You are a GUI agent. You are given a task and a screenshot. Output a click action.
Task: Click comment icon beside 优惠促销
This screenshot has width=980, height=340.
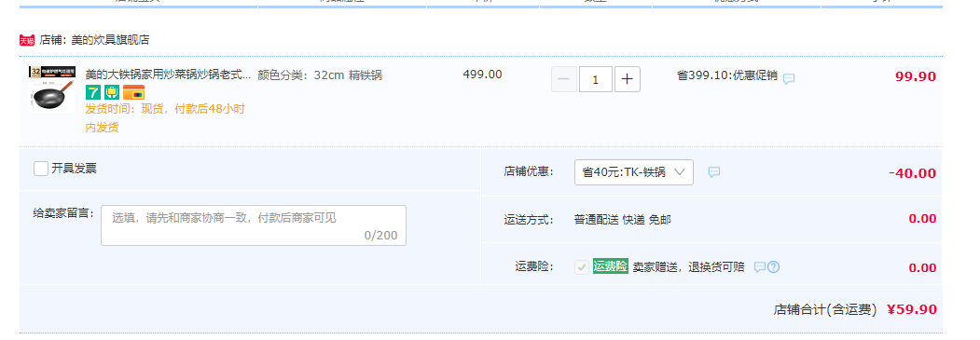[x=790, y=78]
